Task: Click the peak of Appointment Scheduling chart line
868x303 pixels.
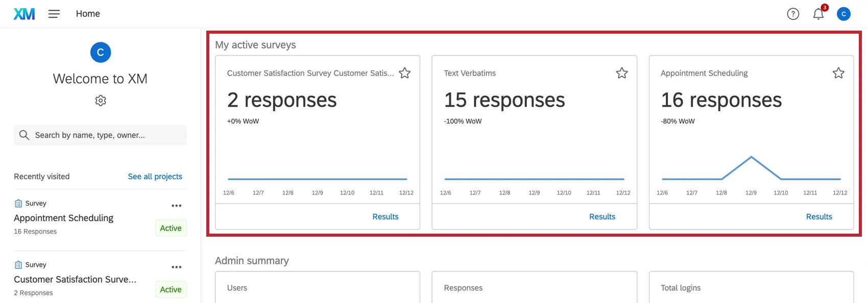Action: click(x=751, y=157)
